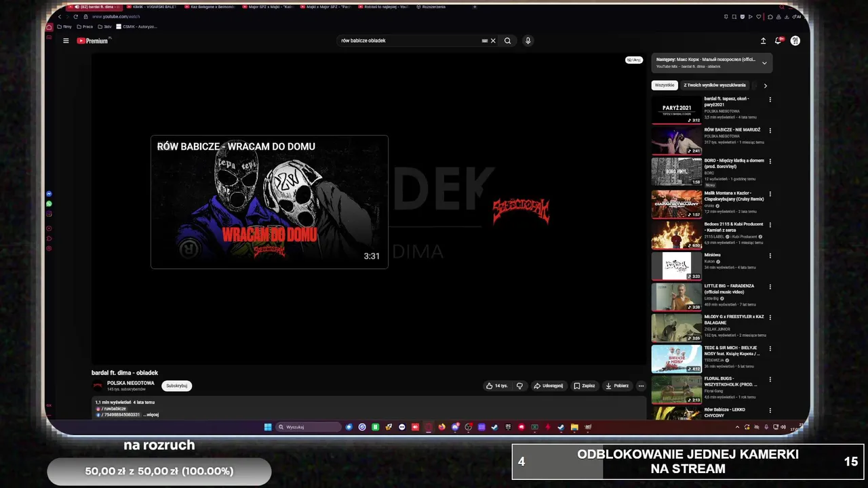This screenshot has width=868, height=488.
Task: Select the Wszystkie filter chip
Action: click(665, 85)
